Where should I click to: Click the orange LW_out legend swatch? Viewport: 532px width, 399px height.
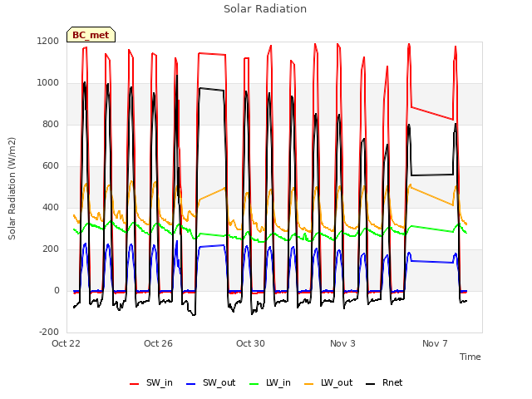(x=309, y=384)
